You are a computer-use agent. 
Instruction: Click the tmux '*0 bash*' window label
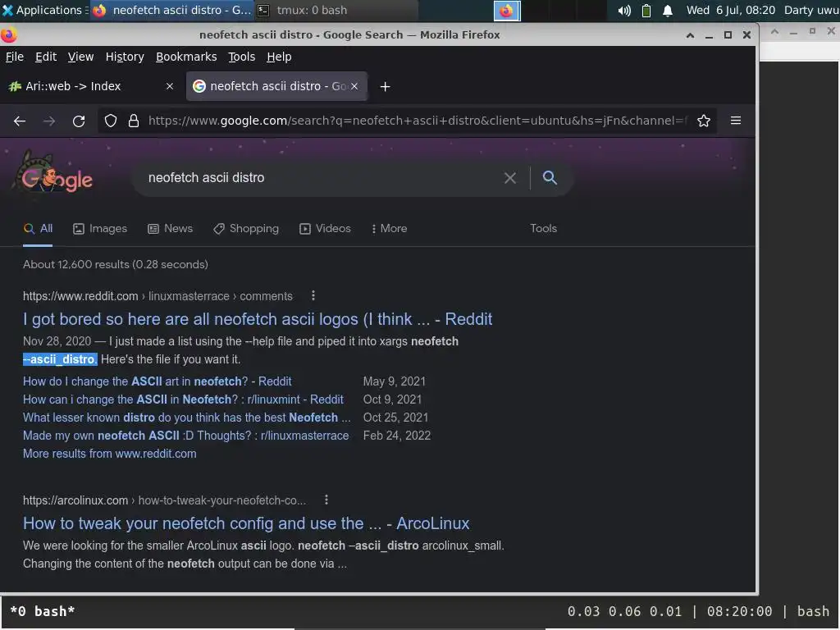[43, 611]
